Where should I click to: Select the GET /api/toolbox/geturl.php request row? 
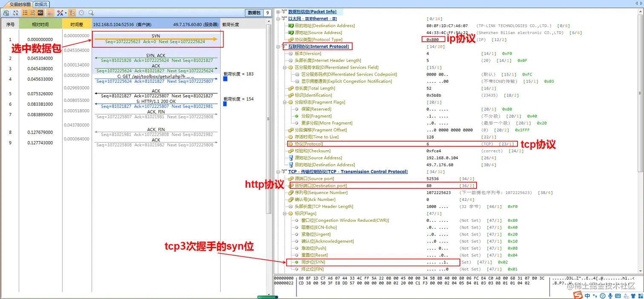point(156,79)
